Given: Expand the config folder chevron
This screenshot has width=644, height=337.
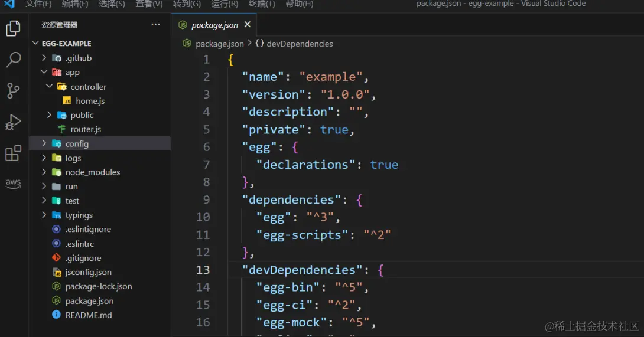Looking at the screenshot, I should tap(44, 143).
